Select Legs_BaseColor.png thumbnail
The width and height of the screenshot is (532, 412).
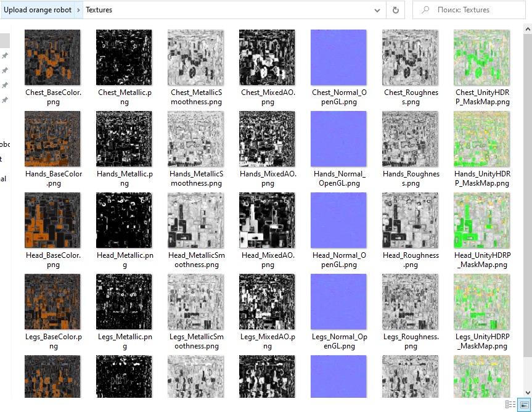pyautogui.click(x=52, y=302)
